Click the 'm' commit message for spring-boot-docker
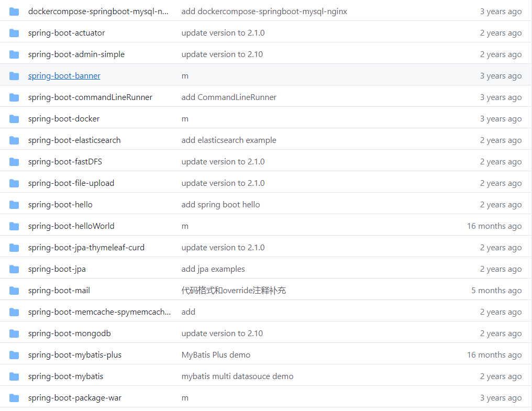The image size is (532, 411). click(185, 119)
